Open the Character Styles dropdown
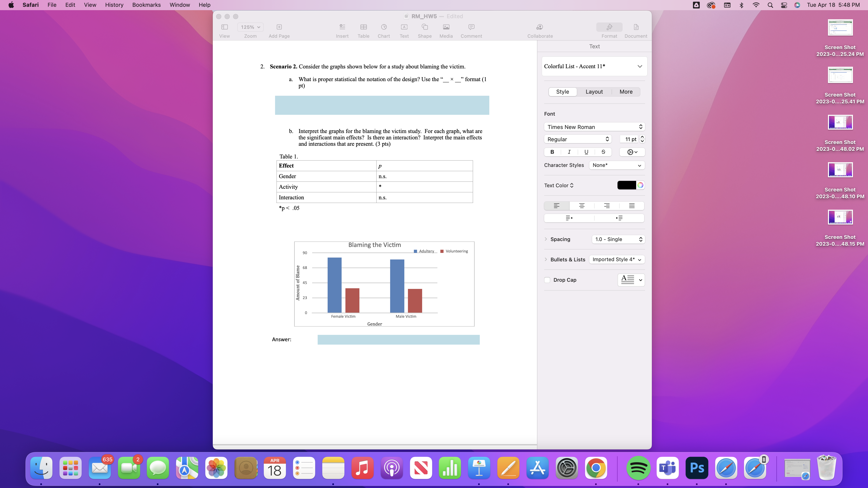 tap(617, 165)
